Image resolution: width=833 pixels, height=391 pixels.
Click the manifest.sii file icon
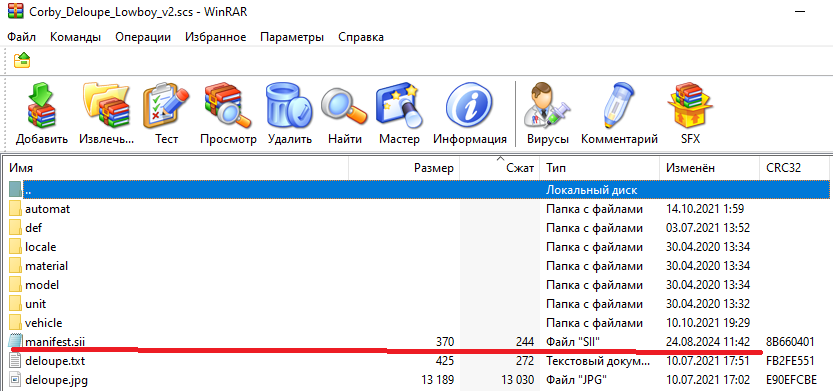(15, 342)
